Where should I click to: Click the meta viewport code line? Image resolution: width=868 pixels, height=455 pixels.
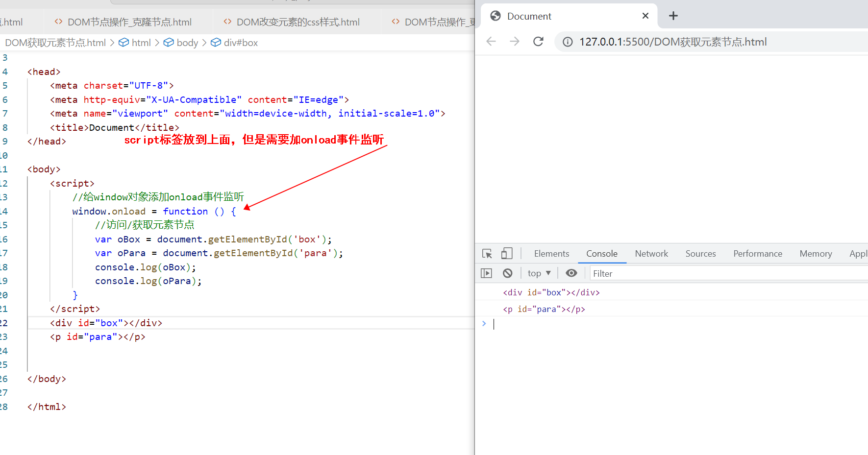248,113
